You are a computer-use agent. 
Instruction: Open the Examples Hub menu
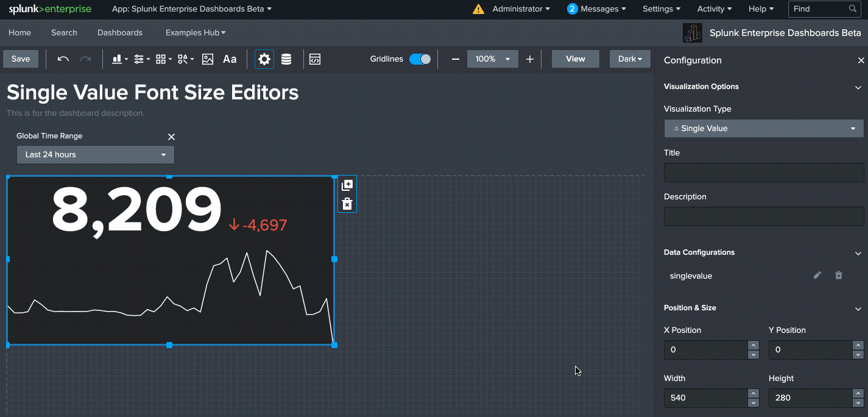[x=195, y=32]
